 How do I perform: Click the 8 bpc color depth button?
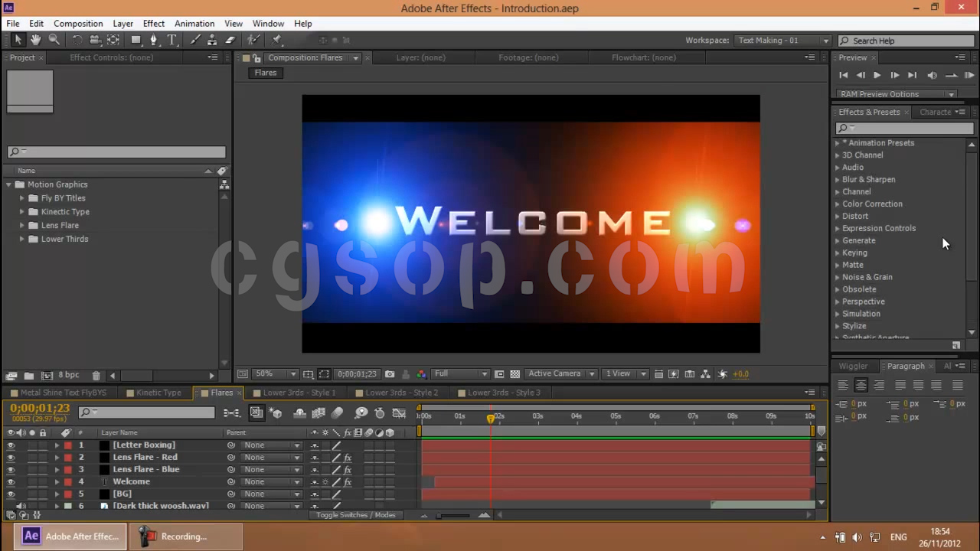pos(68,376)
